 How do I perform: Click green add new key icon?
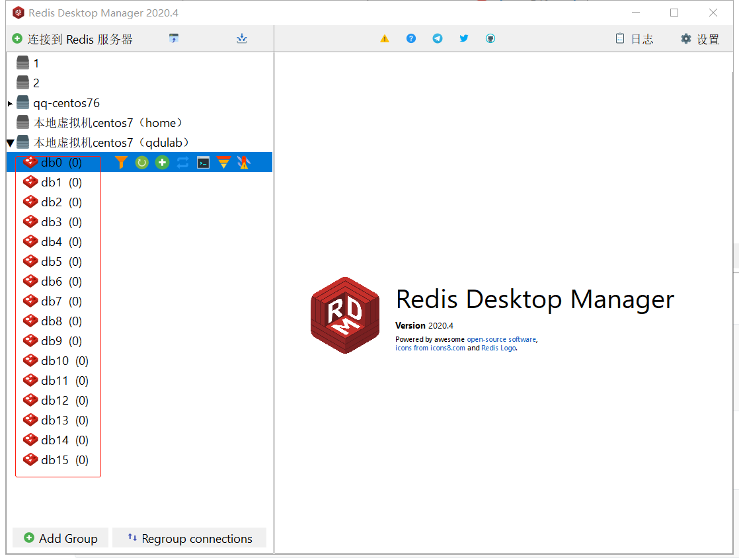[162, 163]
